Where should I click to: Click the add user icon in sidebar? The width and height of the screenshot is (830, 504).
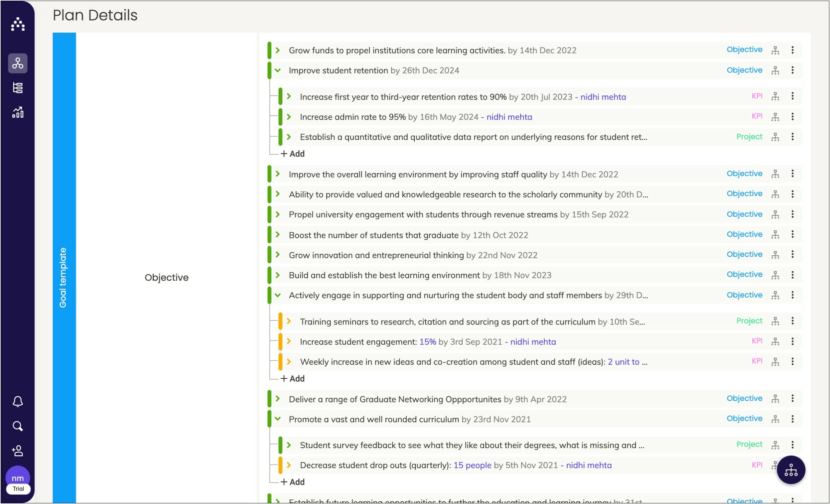click(x=18, y=451)
